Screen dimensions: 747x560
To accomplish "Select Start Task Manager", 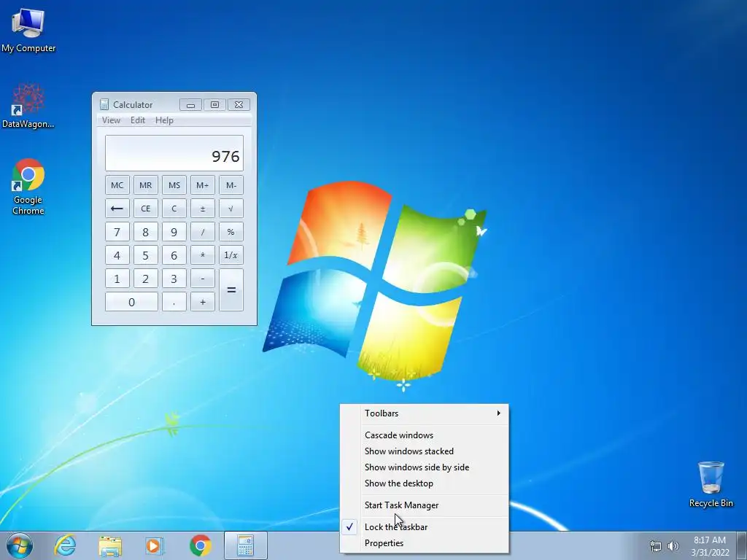I will click(425, 505).
